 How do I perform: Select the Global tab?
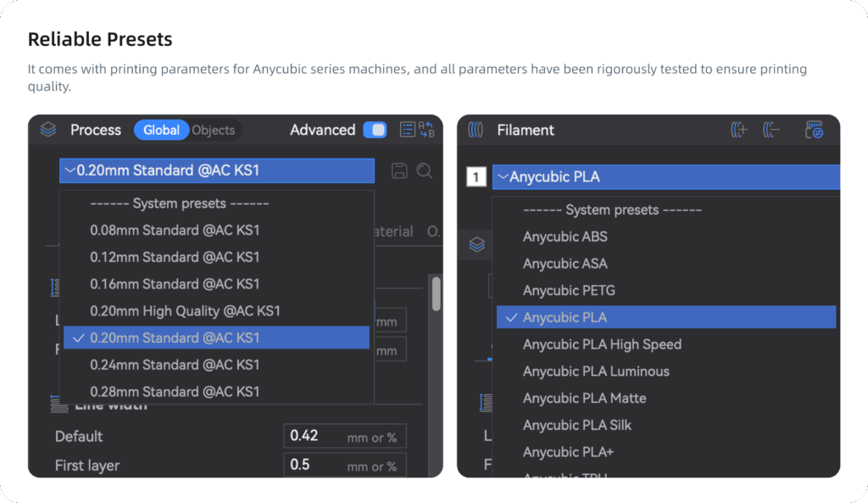pos(161,129)
